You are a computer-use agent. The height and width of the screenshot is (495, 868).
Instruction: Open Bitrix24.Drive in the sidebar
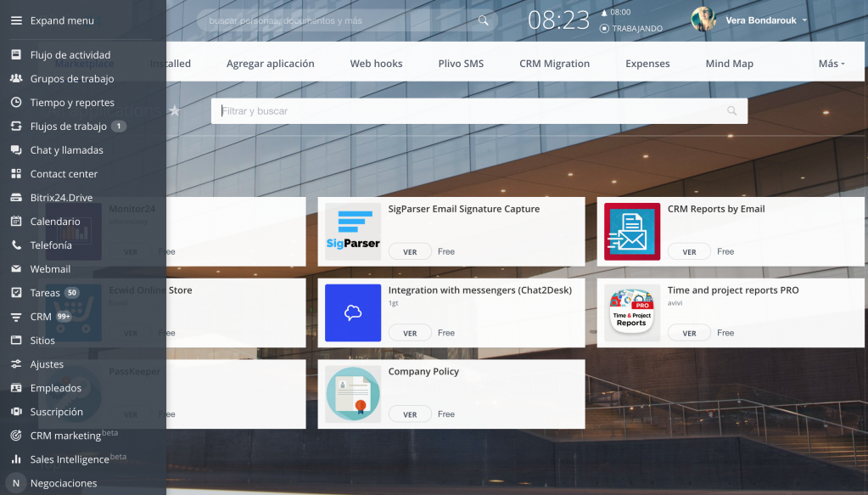point(61,198)
